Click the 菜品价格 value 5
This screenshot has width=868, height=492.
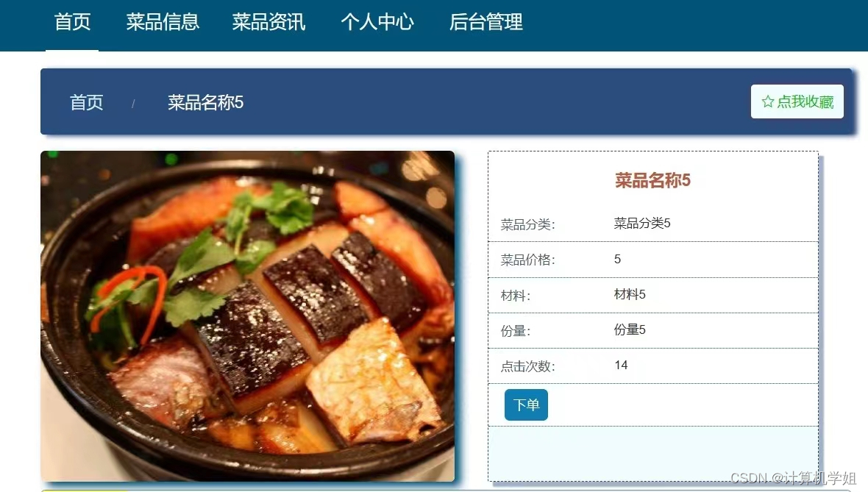click(x=618, y=259)
